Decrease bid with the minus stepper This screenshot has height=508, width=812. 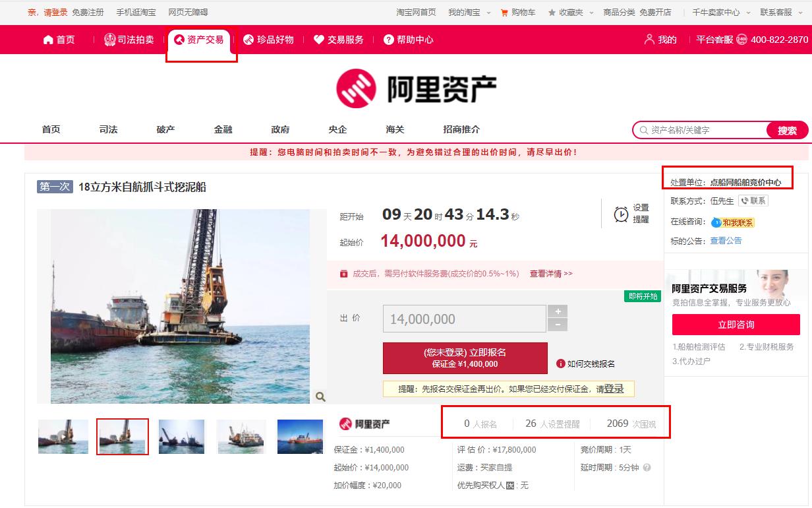pos(558,325)
